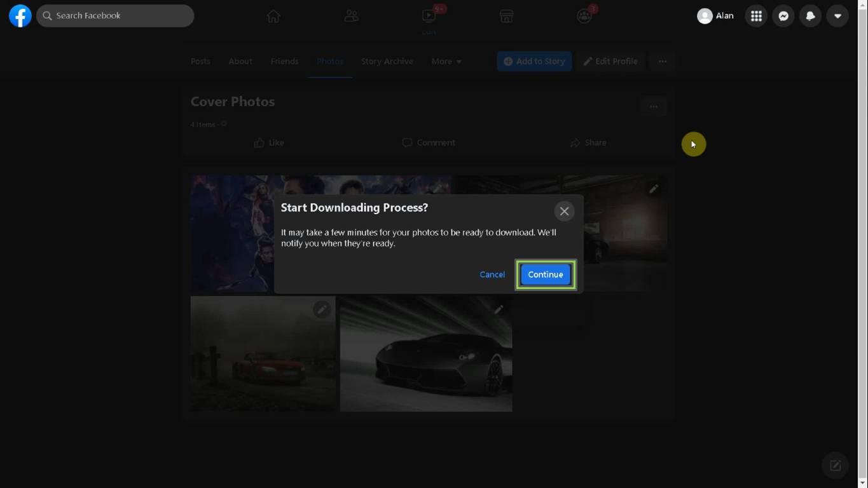Switch to the About tab

pyautogui.click(x=240, y=61)
